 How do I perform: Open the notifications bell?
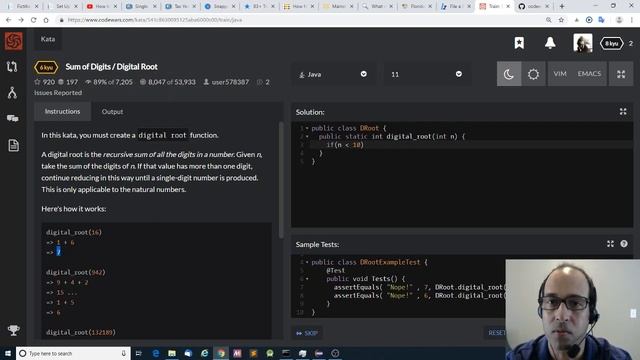550,42
